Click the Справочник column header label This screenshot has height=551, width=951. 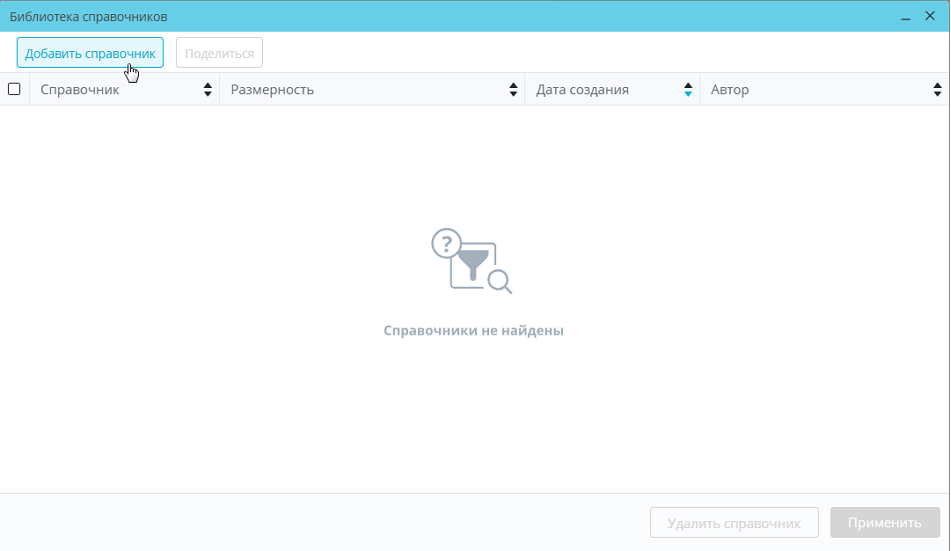click(x=80, y=90)
